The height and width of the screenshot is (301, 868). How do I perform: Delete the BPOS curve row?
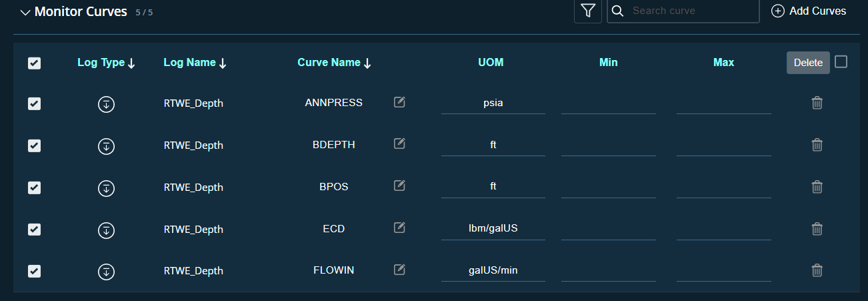click(817, 187)
